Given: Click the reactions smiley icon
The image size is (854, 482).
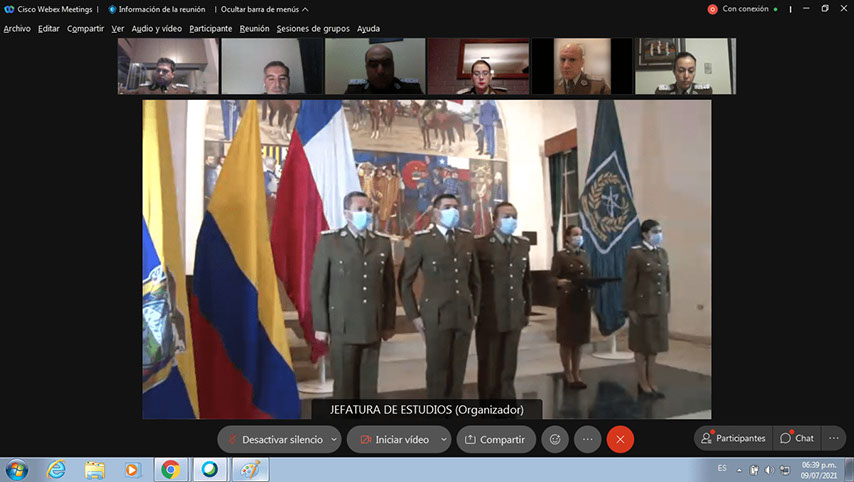Looking at the screenshot, I should pos(555,439).
